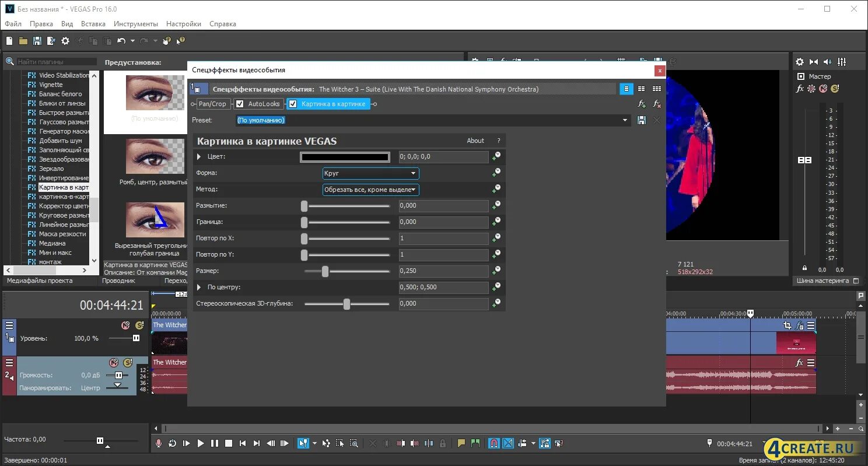
Task: Toggle loop playback in the transport bar
Action: click(172, 443)
